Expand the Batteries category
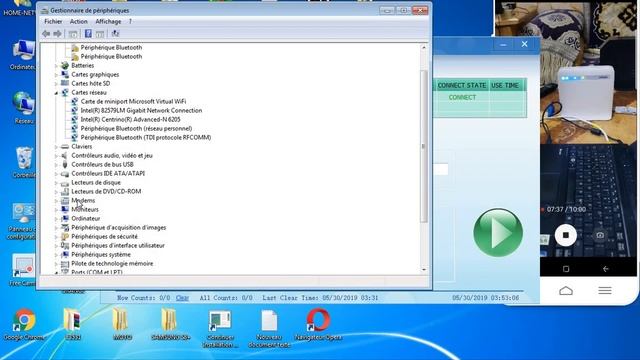 tap(56, 66)
